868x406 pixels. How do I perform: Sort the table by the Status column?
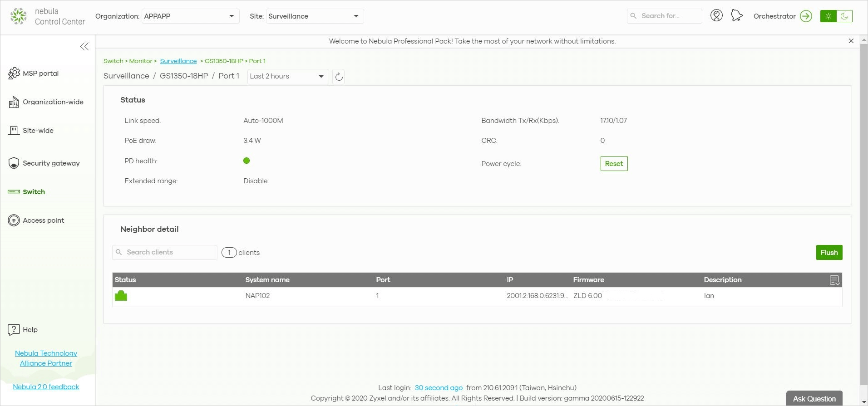(125, 280)
